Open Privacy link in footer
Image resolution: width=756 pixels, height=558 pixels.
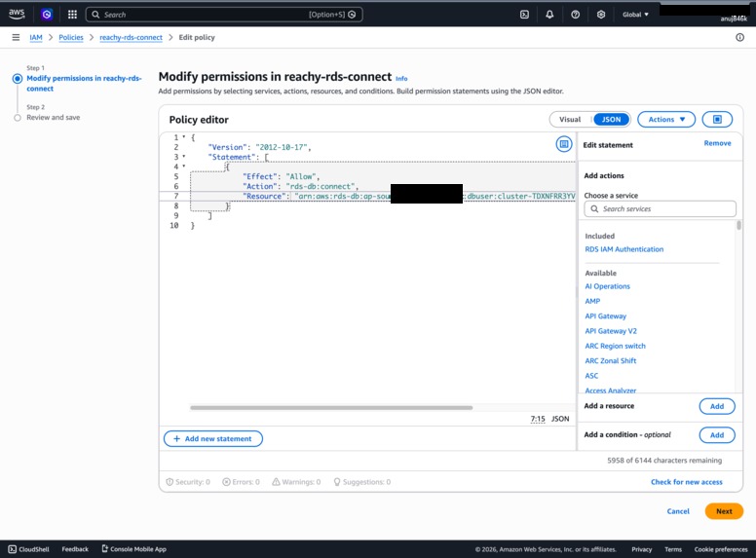pos(641,549)
